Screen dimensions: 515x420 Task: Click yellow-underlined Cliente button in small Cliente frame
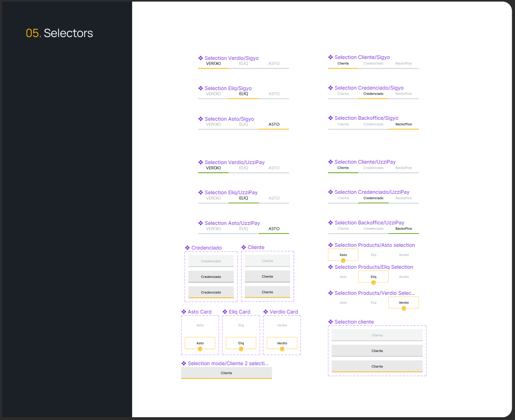point(268,292)
